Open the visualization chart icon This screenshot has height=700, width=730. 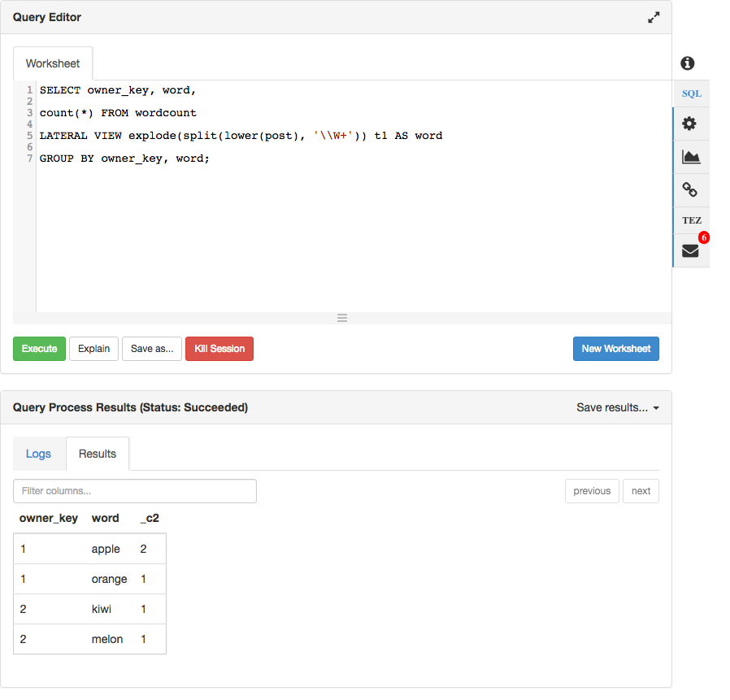pos(691,157)
